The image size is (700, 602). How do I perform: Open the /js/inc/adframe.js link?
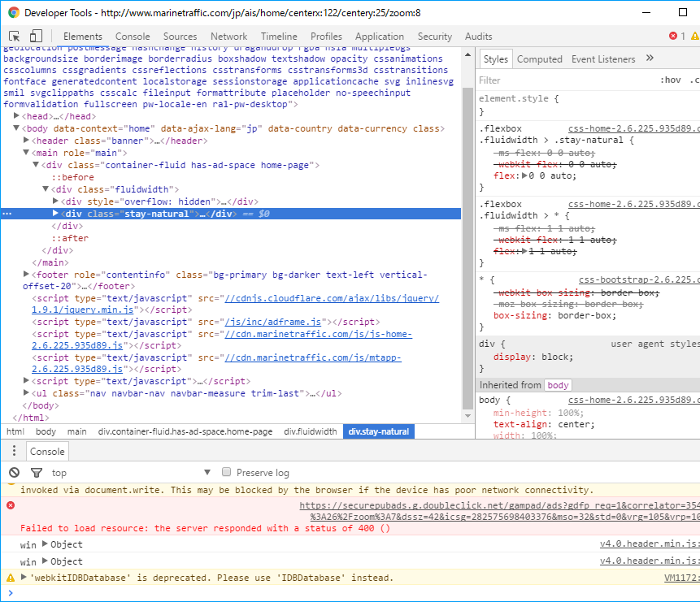pos(273,322)
